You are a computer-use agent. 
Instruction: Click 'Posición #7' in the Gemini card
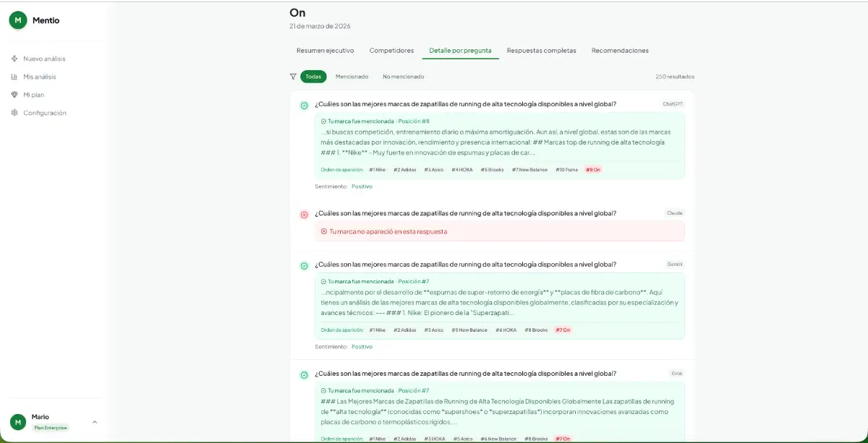[x=414, y=281]
